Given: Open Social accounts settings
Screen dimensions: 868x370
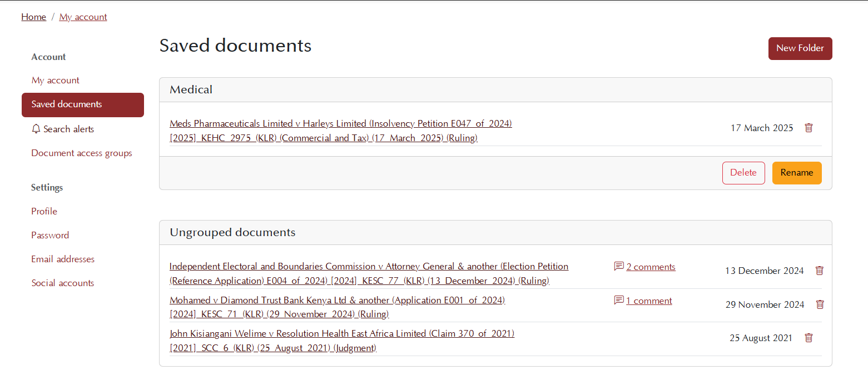Looking at the screenshot, I should 63,283.
